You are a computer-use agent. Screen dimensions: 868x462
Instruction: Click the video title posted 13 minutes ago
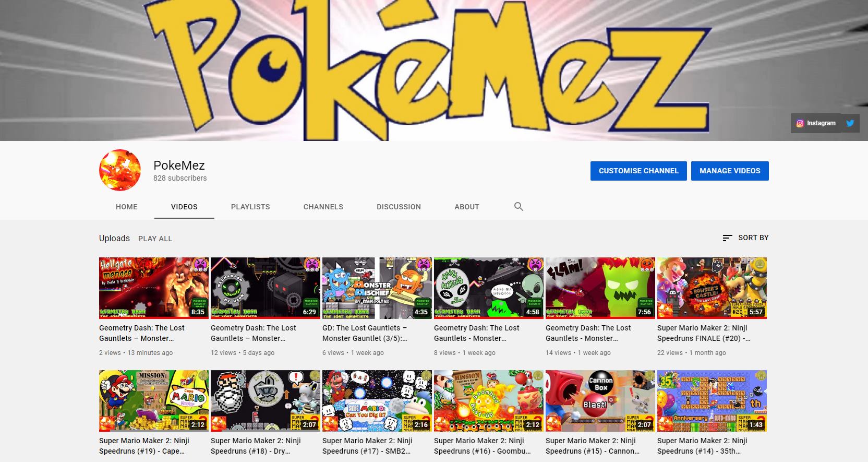(142, 333)
